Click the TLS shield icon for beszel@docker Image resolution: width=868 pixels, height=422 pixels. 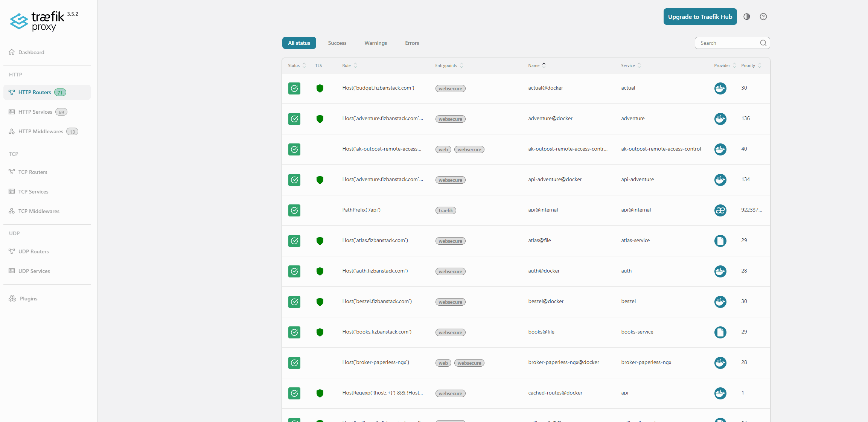tap(320, 302)
